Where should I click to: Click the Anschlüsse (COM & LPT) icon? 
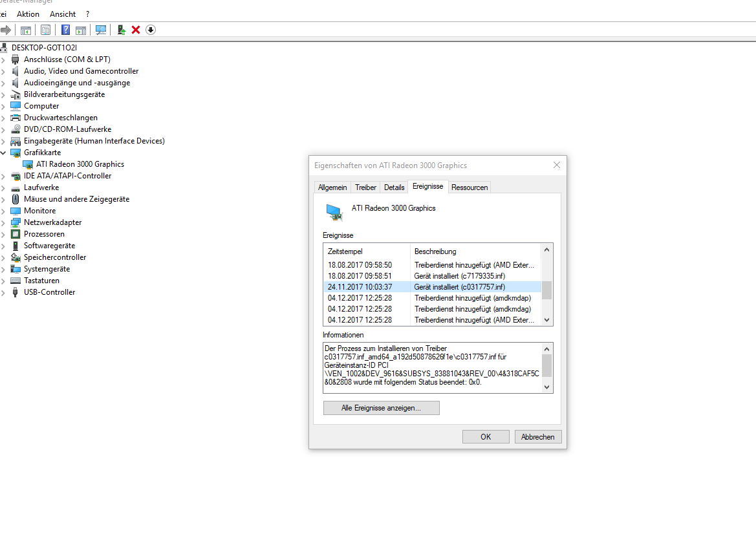click(16, 59)
